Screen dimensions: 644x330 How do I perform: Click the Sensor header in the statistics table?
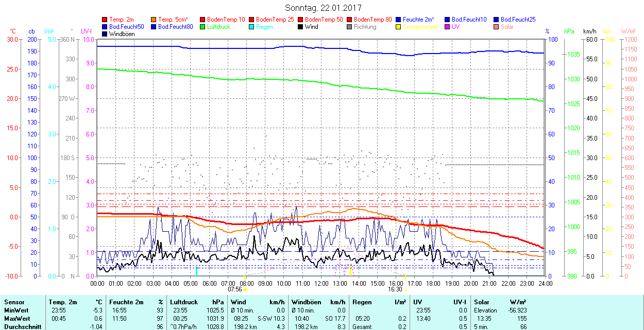coord(14,302)
